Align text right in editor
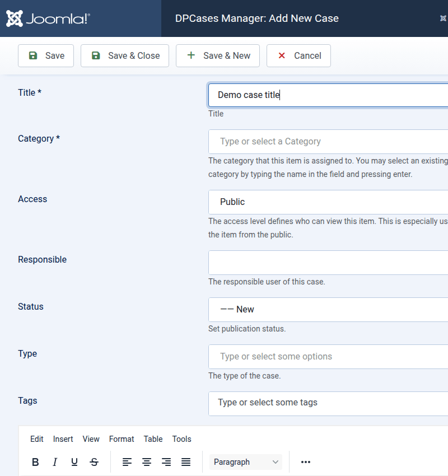The image size is (448, 476). tap(166, 462)
